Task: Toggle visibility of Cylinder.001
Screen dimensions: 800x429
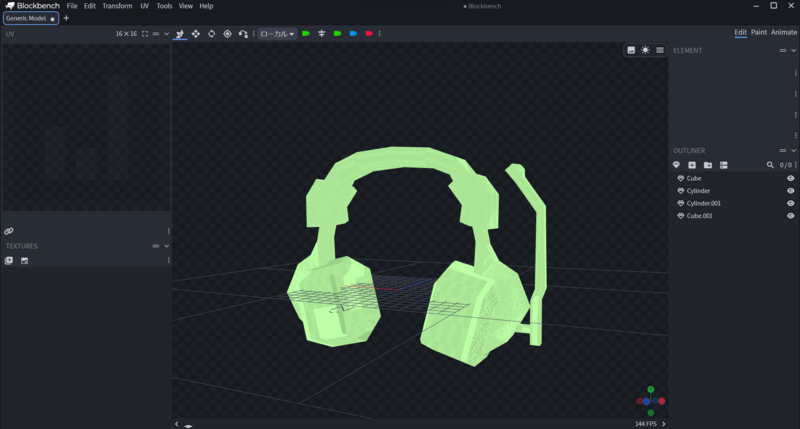Action: (790, 203)
